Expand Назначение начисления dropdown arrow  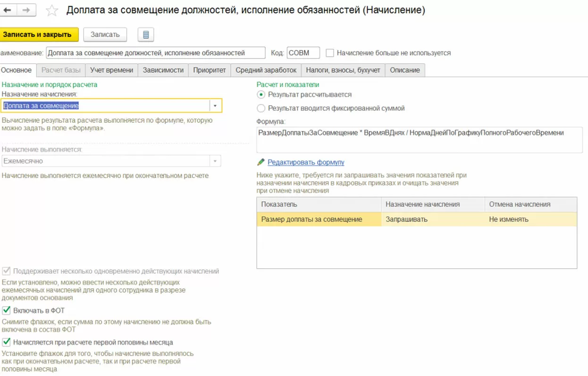pyautogui.click(x=215, y=106)
